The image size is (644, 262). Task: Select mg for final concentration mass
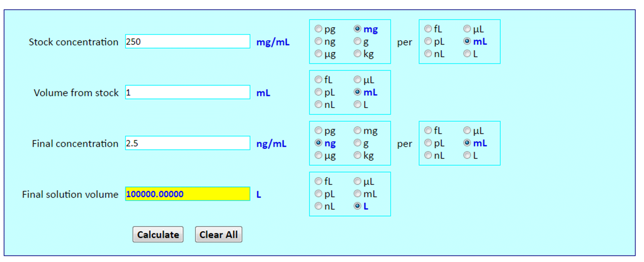(x=357, y=130)
